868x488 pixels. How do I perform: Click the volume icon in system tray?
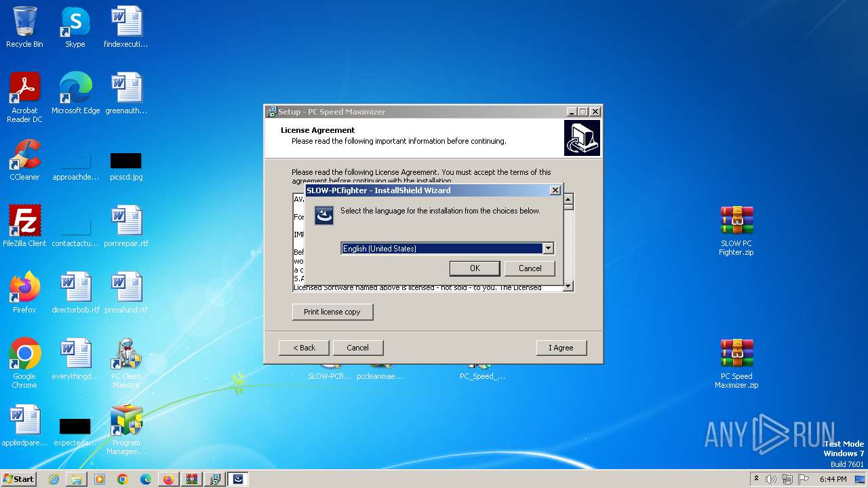[x=771, y=479]
